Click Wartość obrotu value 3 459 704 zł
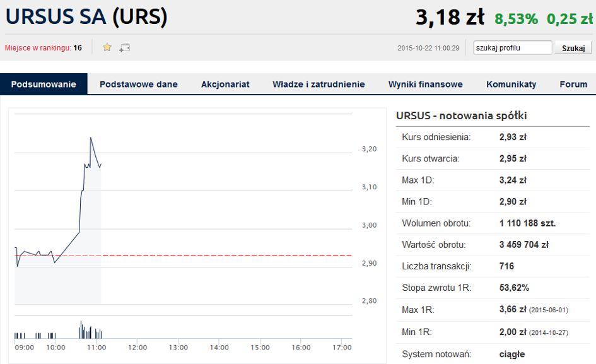This screenshot has width=596, height=364. click(523, 245)
